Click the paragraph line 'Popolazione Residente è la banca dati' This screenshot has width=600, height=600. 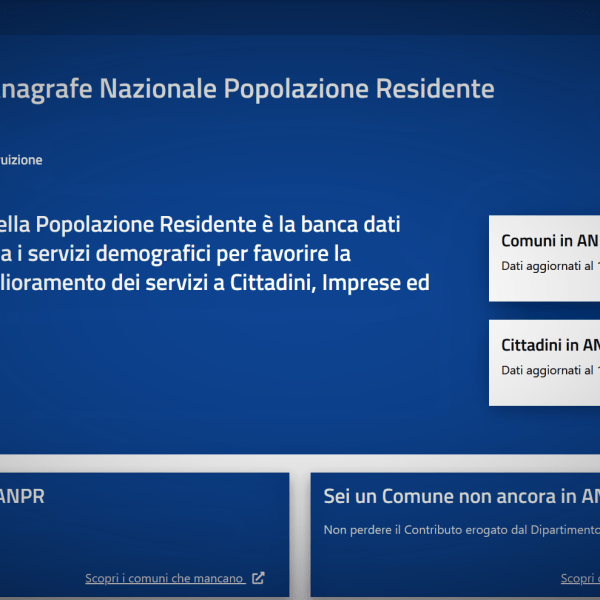coord(218,224)
